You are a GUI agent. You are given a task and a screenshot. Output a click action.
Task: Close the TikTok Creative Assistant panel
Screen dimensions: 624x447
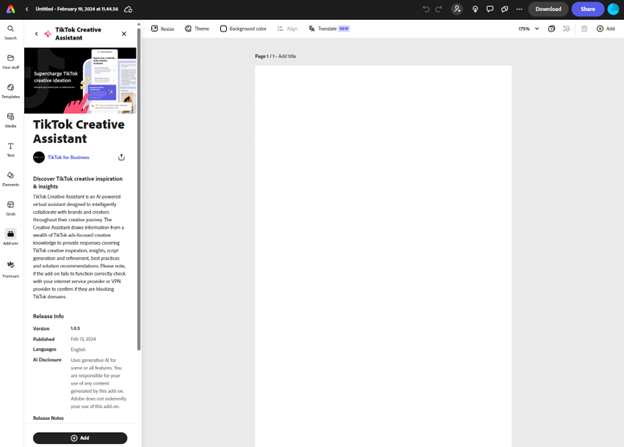tap(124, 34)
